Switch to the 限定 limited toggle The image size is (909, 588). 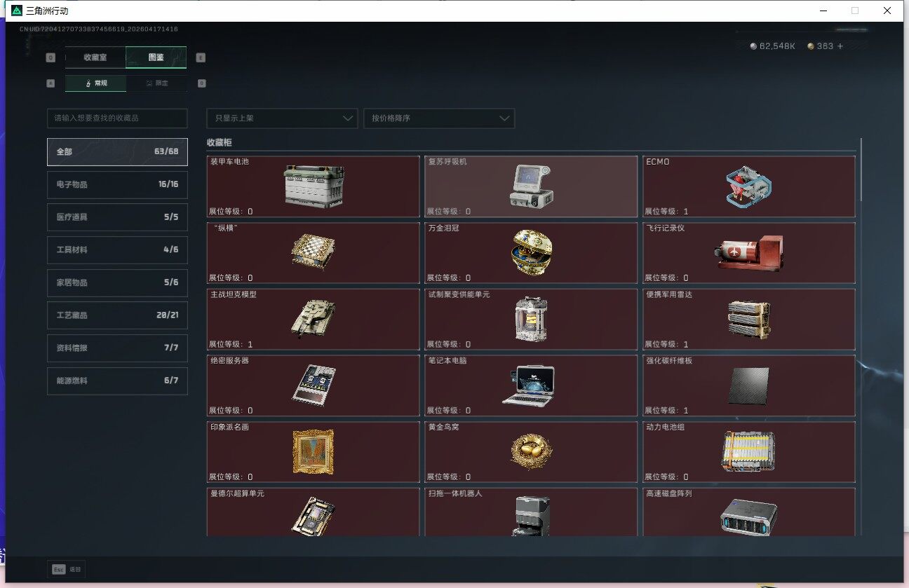(x=156, y=83)
